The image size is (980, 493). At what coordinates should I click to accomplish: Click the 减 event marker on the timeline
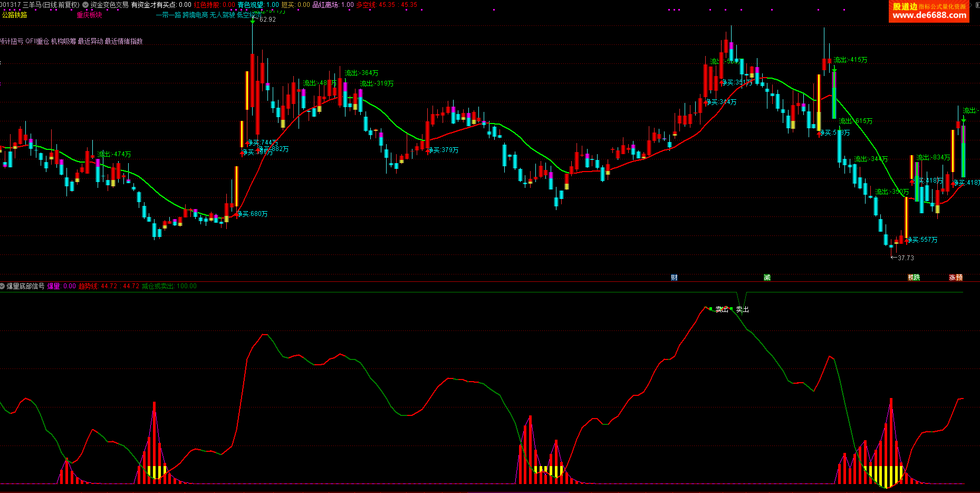tap(767, 277)
